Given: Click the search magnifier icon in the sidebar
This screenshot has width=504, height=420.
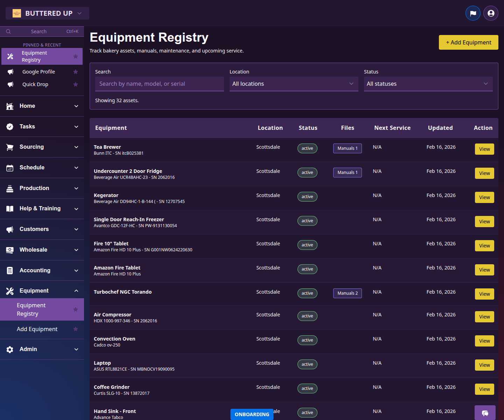Looking at the screenshot, I should click(x=8, y=31).
